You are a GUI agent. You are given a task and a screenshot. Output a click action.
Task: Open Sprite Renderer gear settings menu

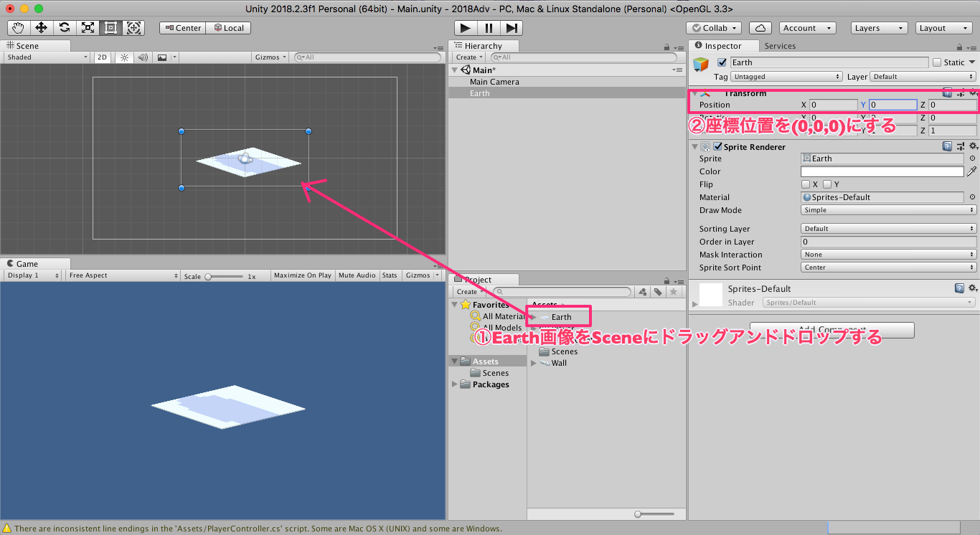click(x=973, y=146)
